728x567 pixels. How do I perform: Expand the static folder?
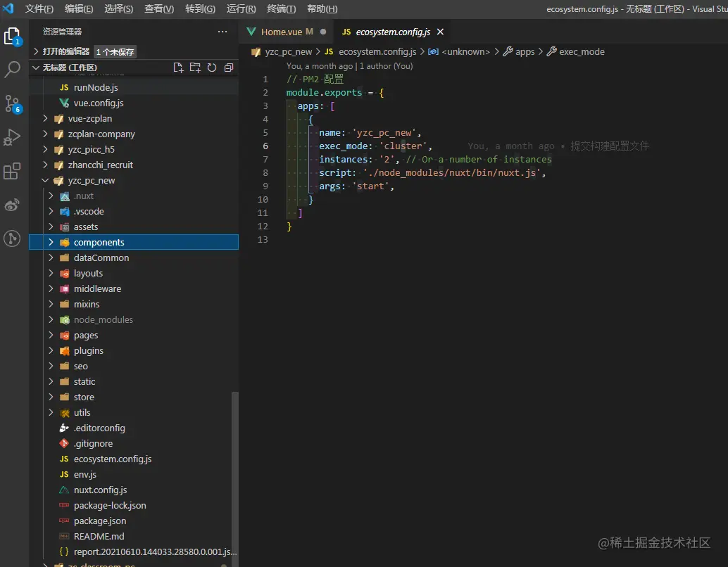84,381
